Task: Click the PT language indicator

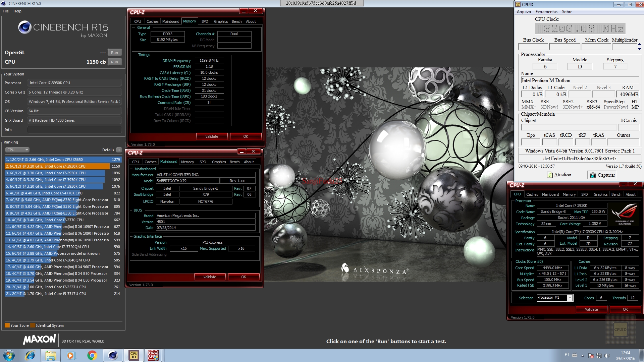Action: pos(567,355)
